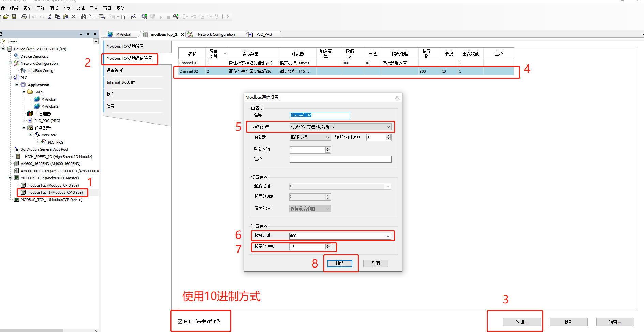Click the 添加... button
The height and width of the screenshot is (332, 644).
click(x=522, y=322)
